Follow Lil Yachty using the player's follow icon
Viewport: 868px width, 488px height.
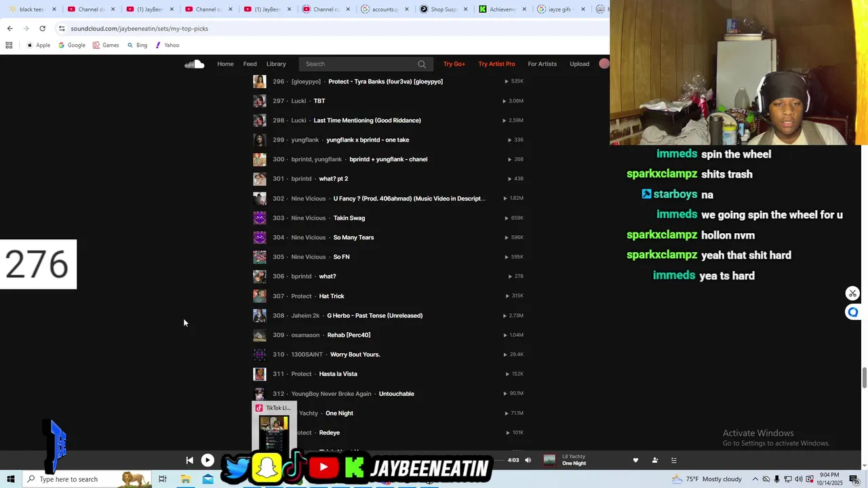(654, 460)
